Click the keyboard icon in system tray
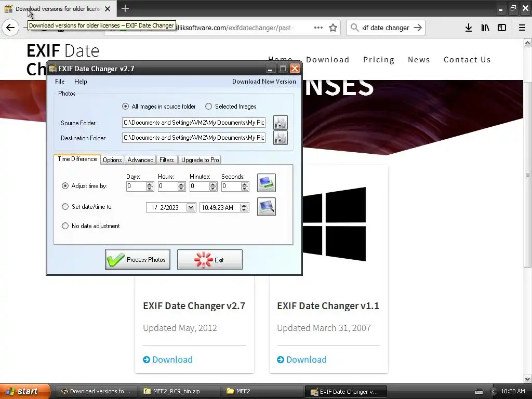532x399 pixels. pos(478,392)
